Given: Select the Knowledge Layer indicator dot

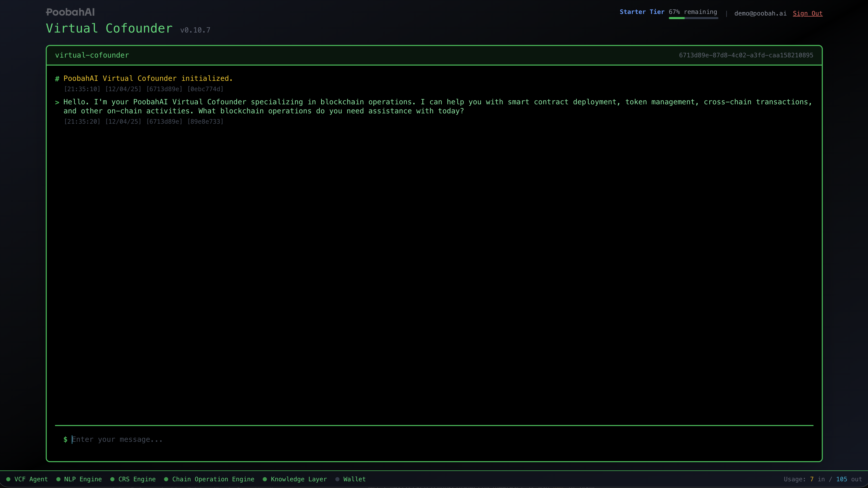Looking at the screenshot, I should click(x=265, y=479).
